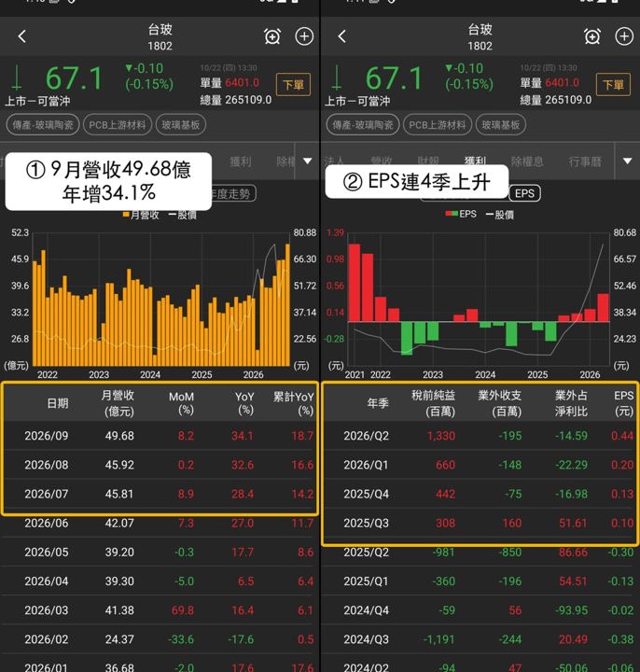The height and width of the screenshot is (672, 640).
Task: Tap the EPS quarterly bar chart
Action: [x=479, y=300]
